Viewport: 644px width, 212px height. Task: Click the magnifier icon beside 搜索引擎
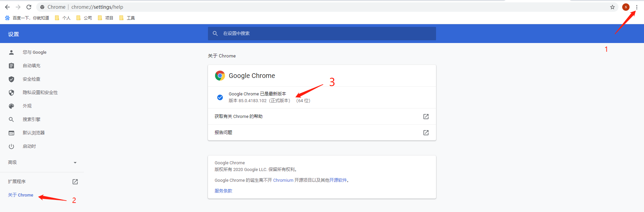tap(11, 119)
